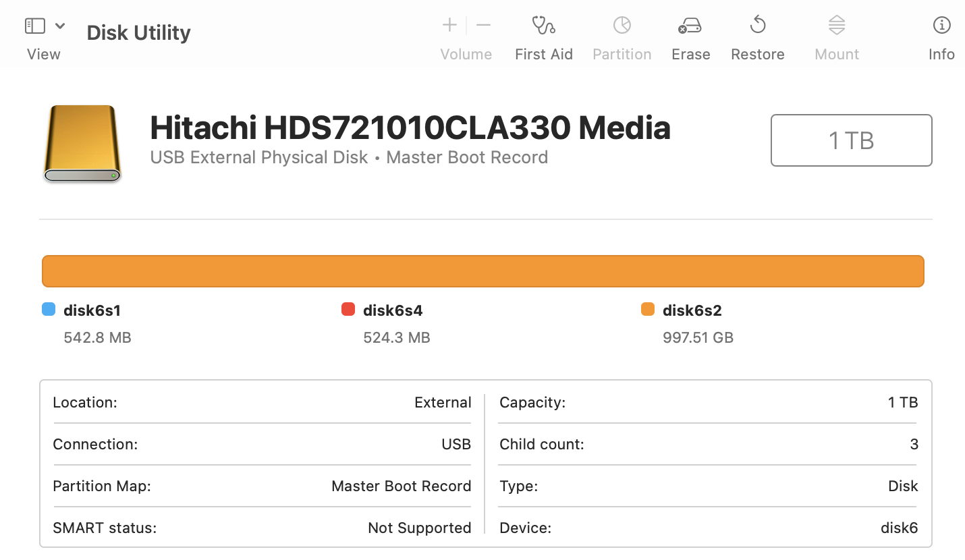
Task: Expand the View dropdown chevron
Action: [x=60, y=26]
